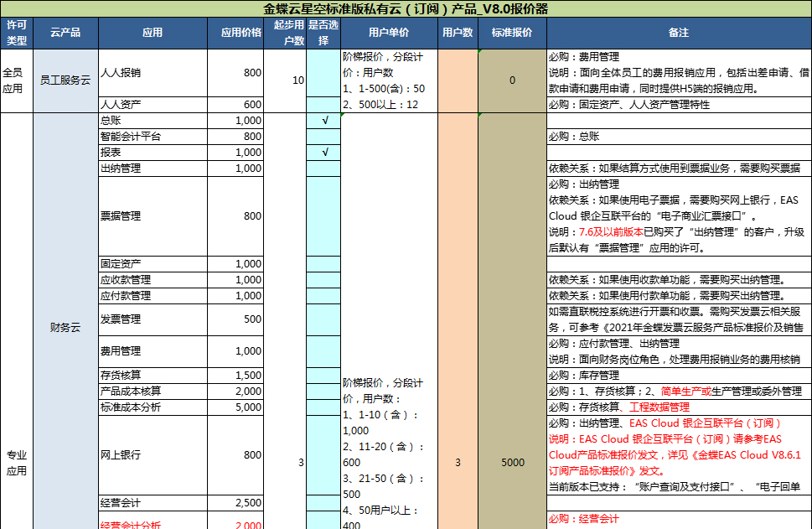Select the 费用管理 application cell
Screen dimensions: 812x529
coord(153,351)
